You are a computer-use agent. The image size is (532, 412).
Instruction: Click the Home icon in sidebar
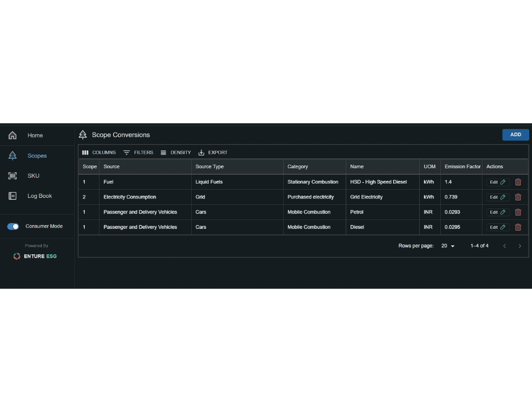pos(12,136)
